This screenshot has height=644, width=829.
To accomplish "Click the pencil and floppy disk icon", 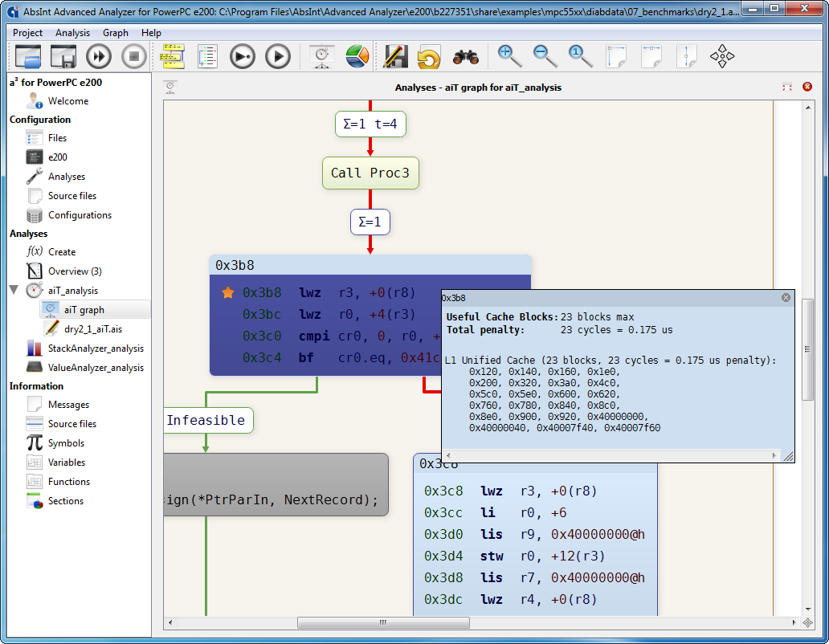I will (x=395, y=56).
